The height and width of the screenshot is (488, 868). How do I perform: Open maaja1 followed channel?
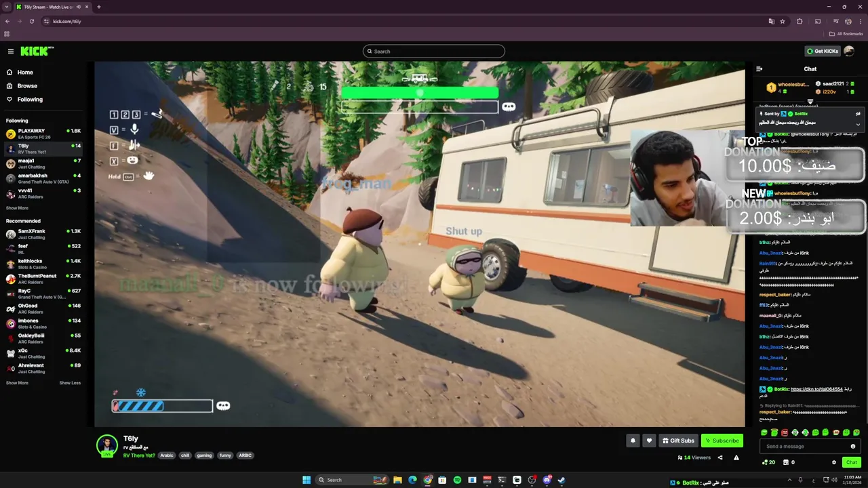tap(43, 163)
